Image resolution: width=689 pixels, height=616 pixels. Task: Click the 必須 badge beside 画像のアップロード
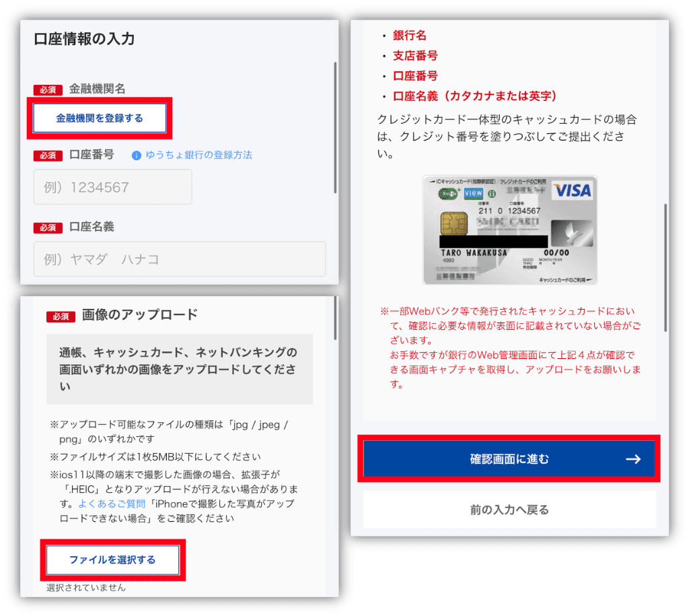tap(61, 316)
